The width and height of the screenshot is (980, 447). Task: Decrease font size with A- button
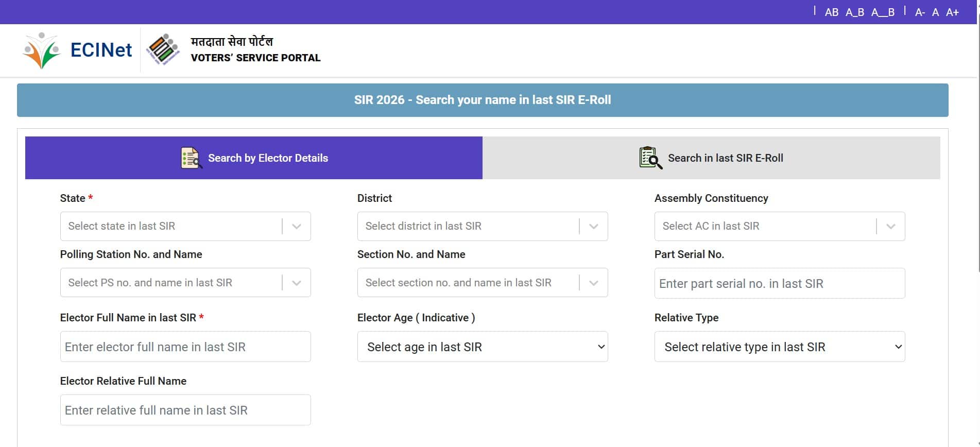(x=920, y=12)
